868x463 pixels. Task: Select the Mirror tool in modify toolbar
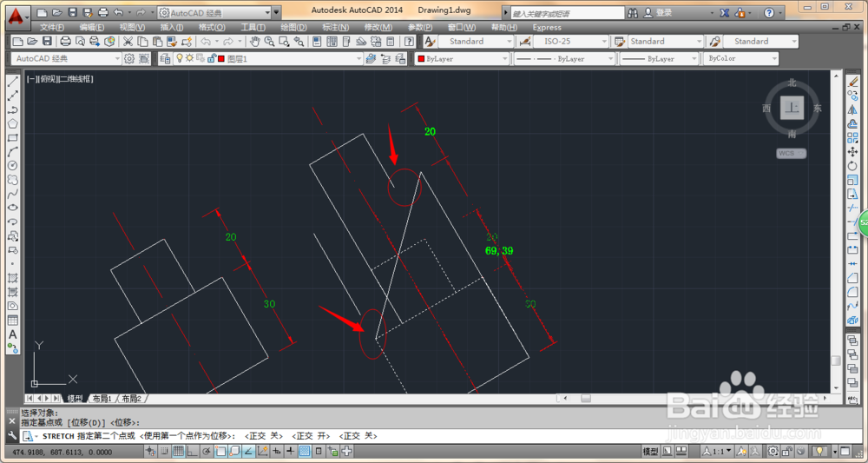pos(852,110)
